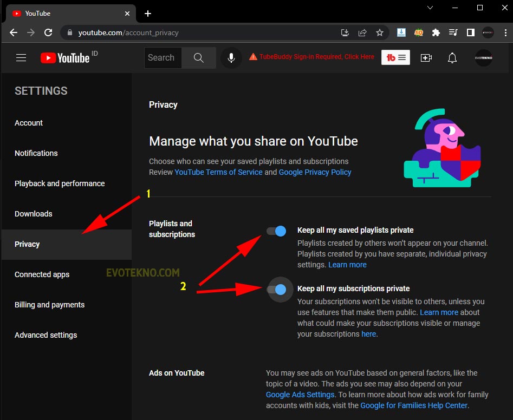Open the EVOTEKNO account avatar menu
The height and width of the screenshot is (420, 513).
(x=483, y=58)
